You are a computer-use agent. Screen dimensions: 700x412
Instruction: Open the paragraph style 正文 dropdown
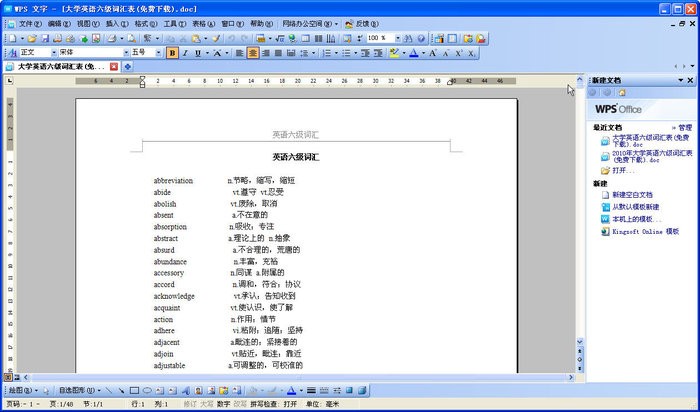click(x=54, y=53)
